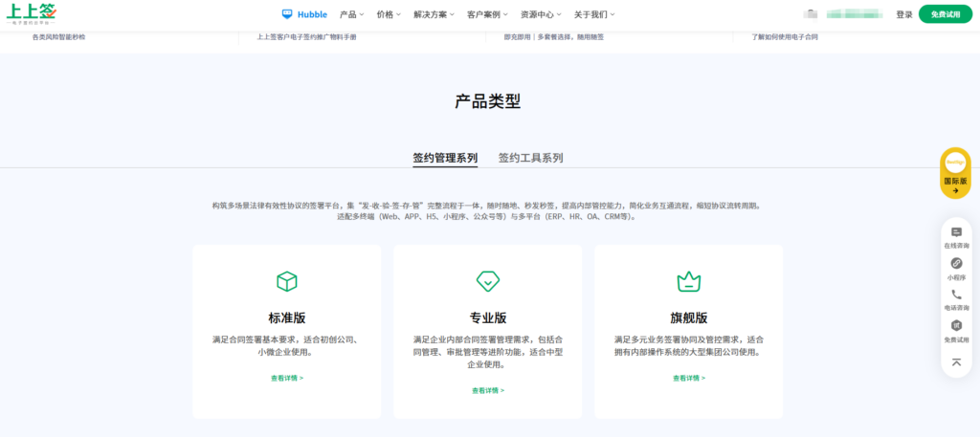Expand the 资源中心 dropdown menu
Image resolution: width=980 pixels, height=437 pixels.
[541, 14]
